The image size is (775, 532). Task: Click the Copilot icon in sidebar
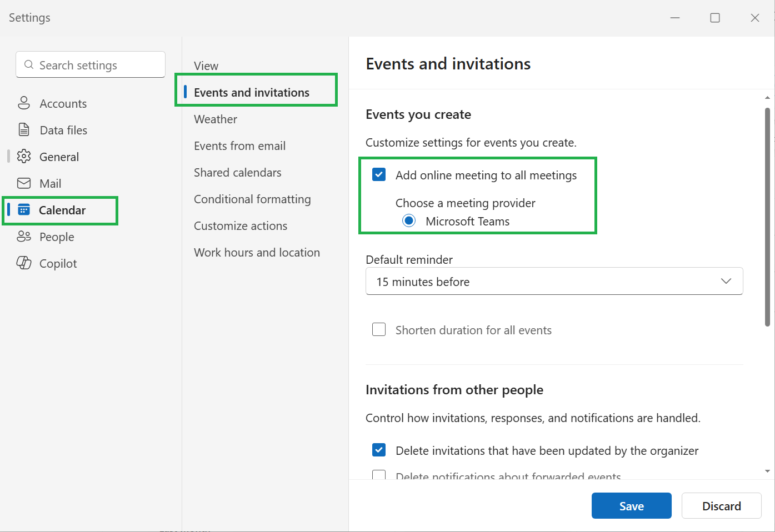tap(24, 263)
